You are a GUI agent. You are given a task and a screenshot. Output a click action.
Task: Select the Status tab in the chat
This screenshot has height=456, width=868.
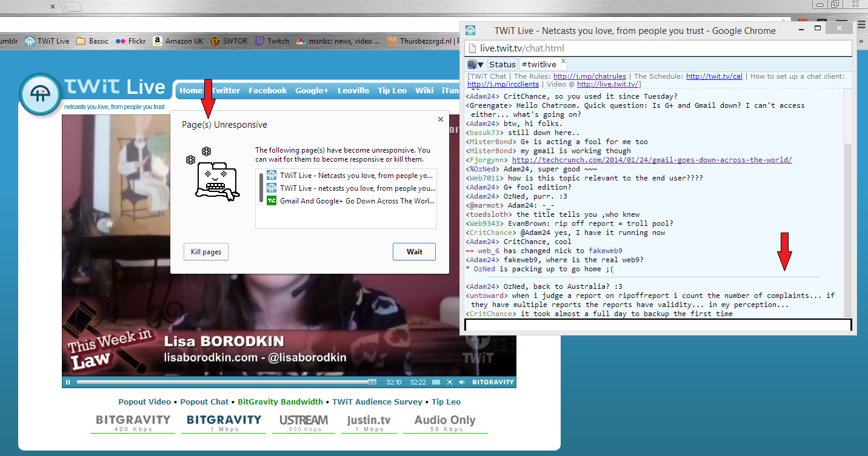pos(502,64)
